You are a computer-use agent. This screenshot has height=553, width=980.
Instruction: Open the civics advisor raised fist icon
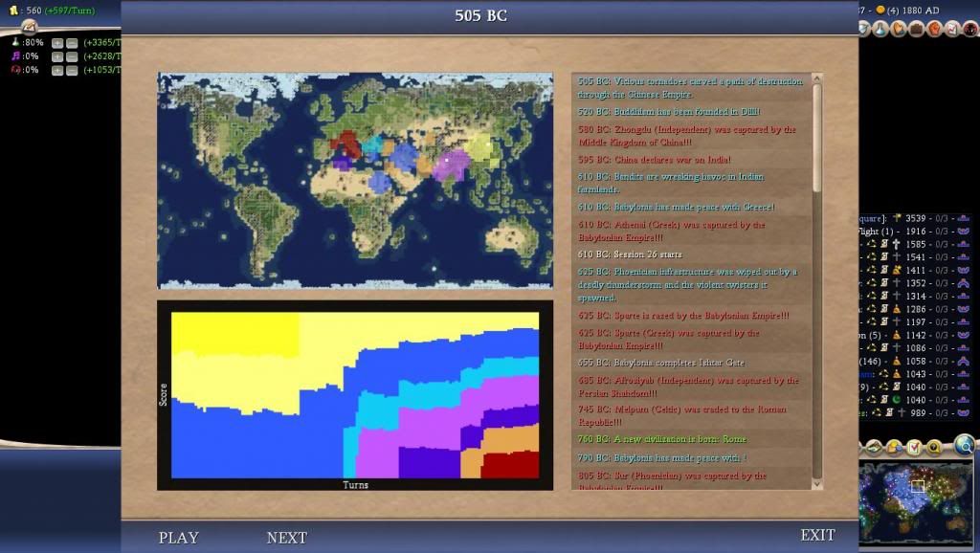click(934, 28)
